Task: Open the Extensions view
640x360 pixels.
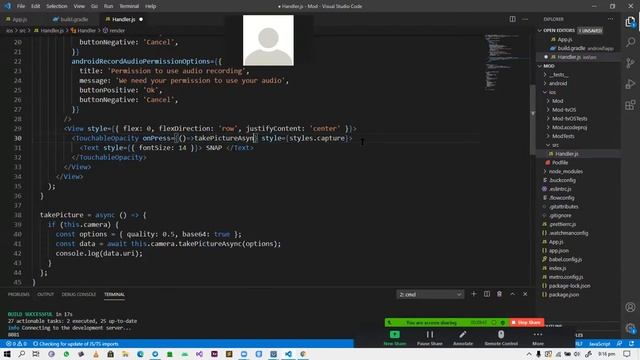Action: pos(630,105)
